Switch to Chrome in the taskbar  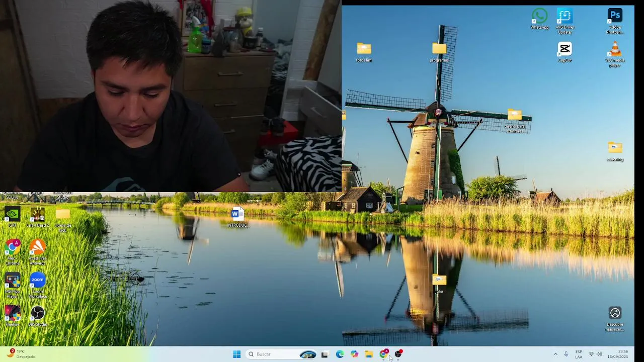[383, 354]
